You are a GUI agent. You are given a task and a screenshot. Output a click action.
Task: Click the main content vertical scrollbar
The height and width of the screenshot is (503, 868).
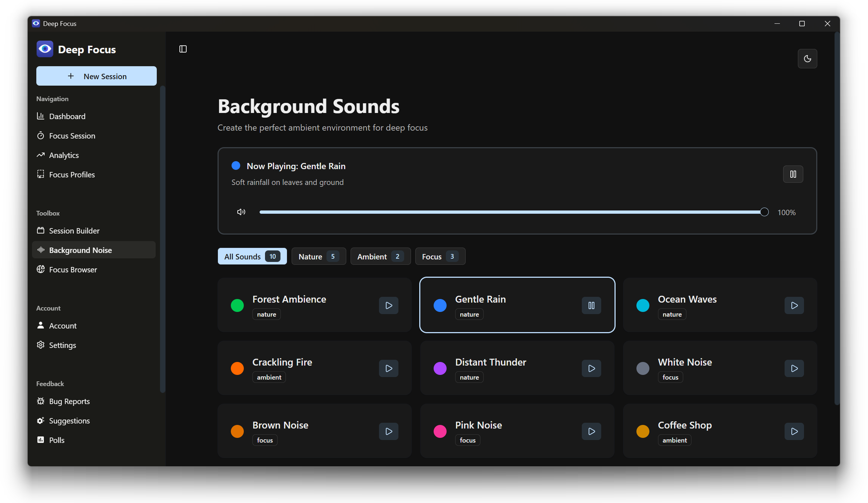coord(837,219)
